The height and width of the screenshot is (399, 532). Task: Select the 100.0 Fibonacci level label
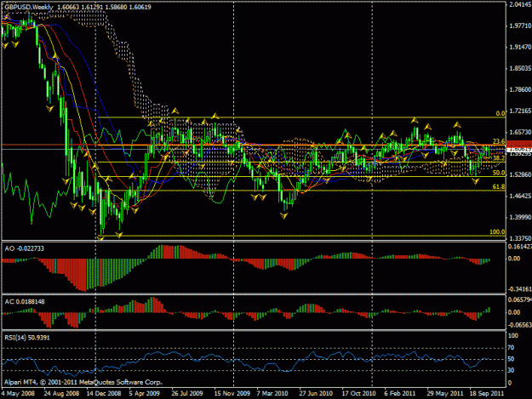497,232
